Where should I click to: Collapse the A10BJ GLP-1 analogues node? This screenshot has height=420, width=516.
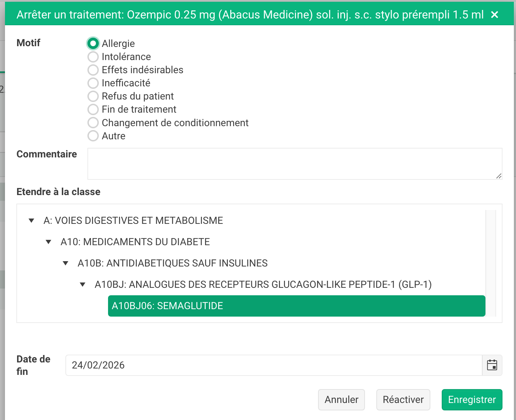(x=83, y=285)
